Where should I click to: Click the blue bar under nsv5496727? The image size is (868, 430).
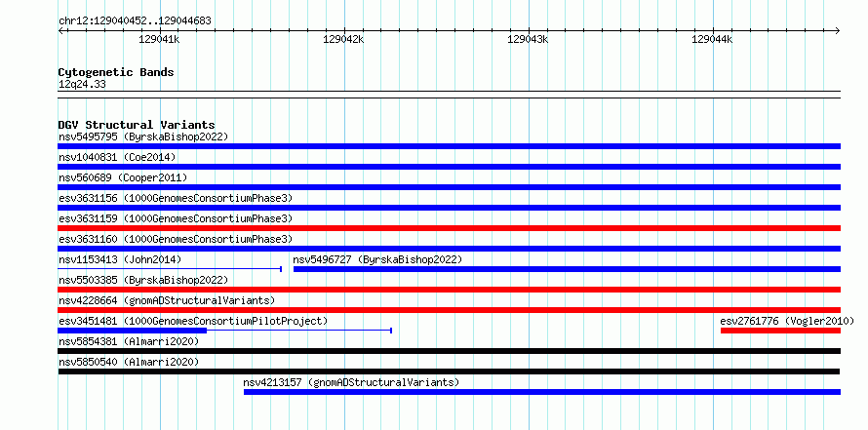point(567,269)
